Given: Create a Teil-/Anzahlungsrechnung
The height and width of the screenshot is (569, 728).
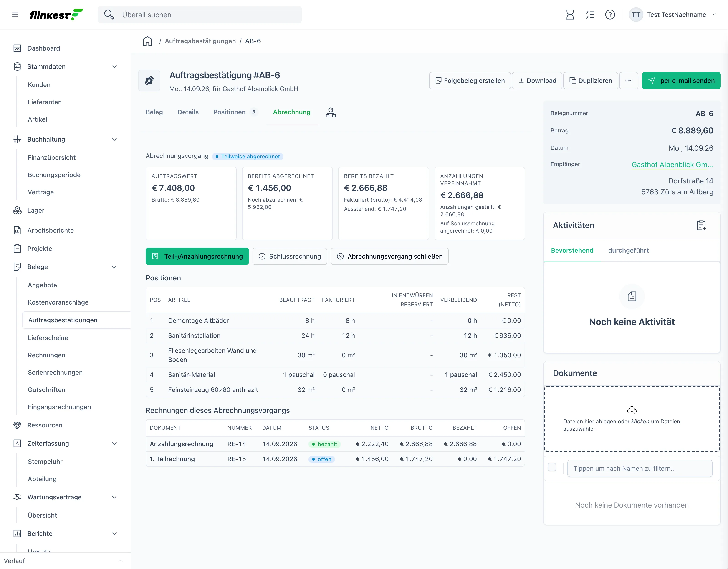Looking at the screenshot, I should [197, 257].
